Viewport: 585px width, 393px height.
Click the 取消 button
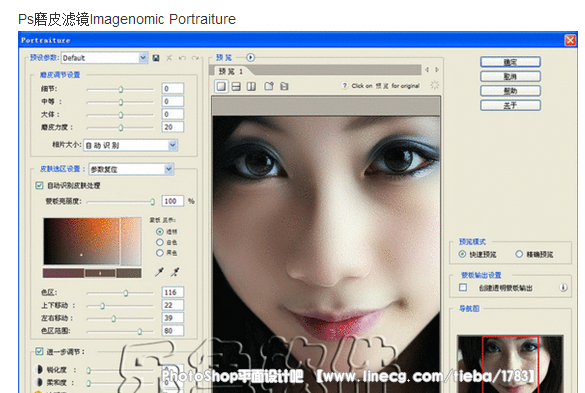coord(510,77)
